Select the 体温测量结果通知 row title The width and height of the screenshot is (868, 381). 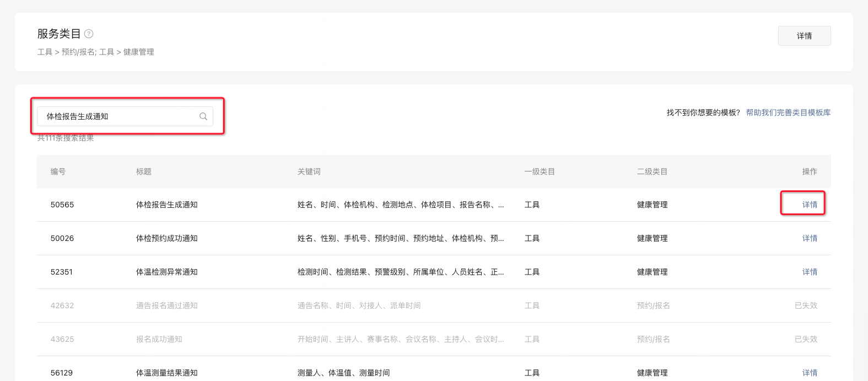pyautogui.click(x=167, y=373)
